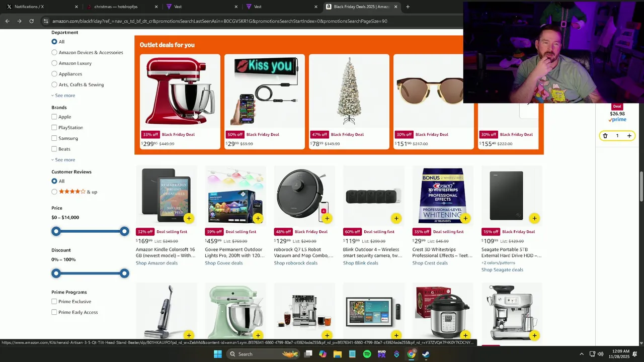Select 4 stars & up reviews filter
The width and height of the screenshot is (644, 362).
click(x=54, y=192)
